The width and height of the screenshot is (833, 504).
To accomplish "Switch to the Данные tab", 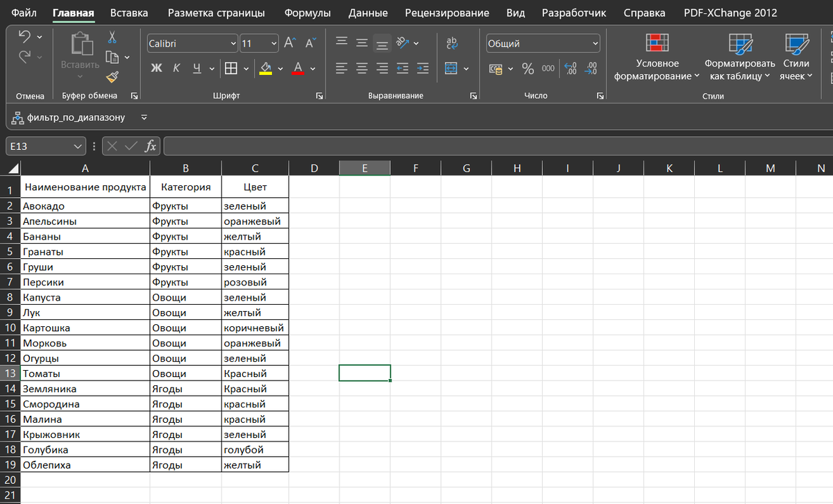I will [368, 12].
